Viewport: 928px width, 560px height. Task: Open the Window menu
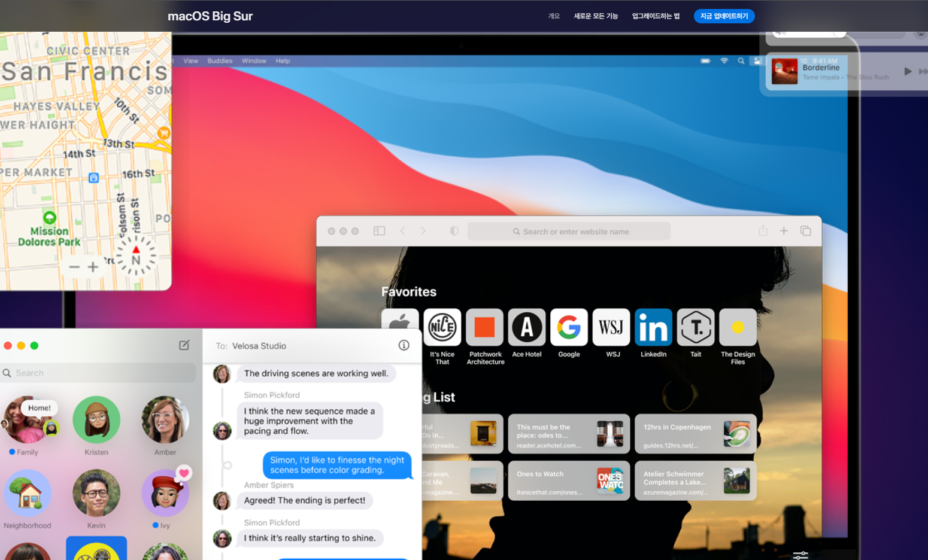(254, 61)
